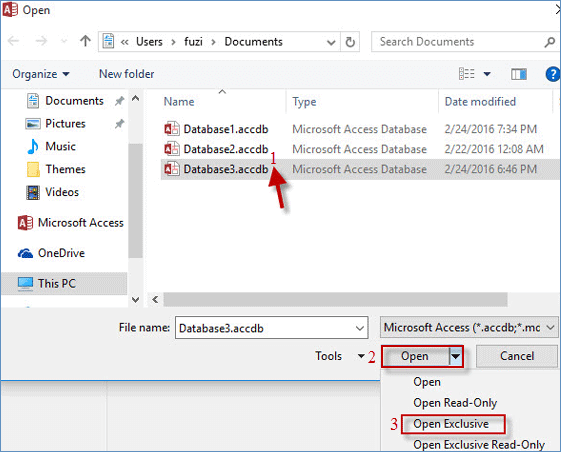Click Access icon in dialog title bar
Viewport: 561px width, 452px height.
[x=10, y=10]
